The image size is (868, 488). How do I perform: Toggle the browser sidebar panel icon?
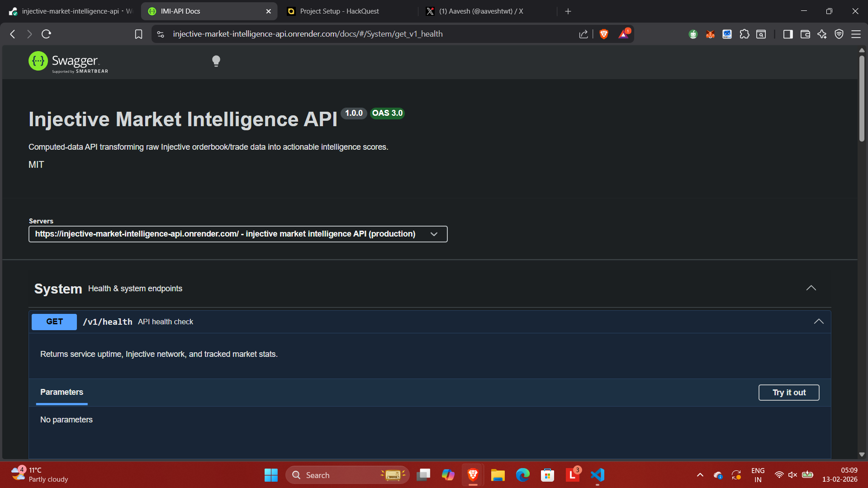[x=788, y=34]
